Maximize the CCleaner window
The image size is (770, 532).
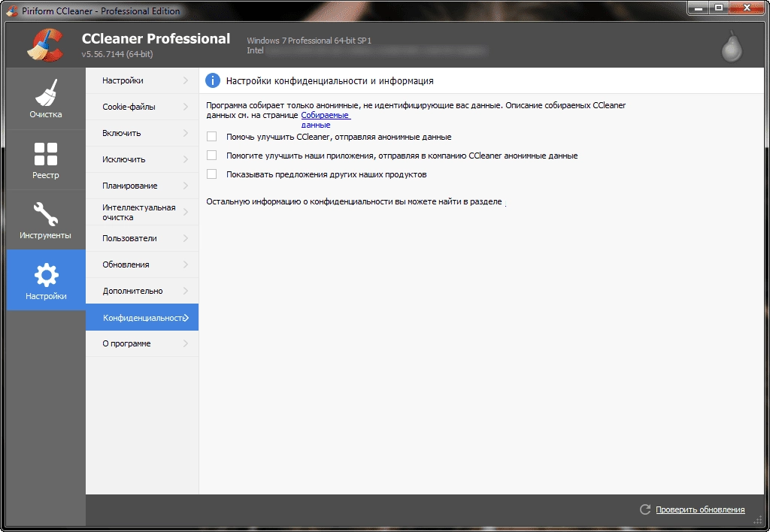(x=719, y=8)
